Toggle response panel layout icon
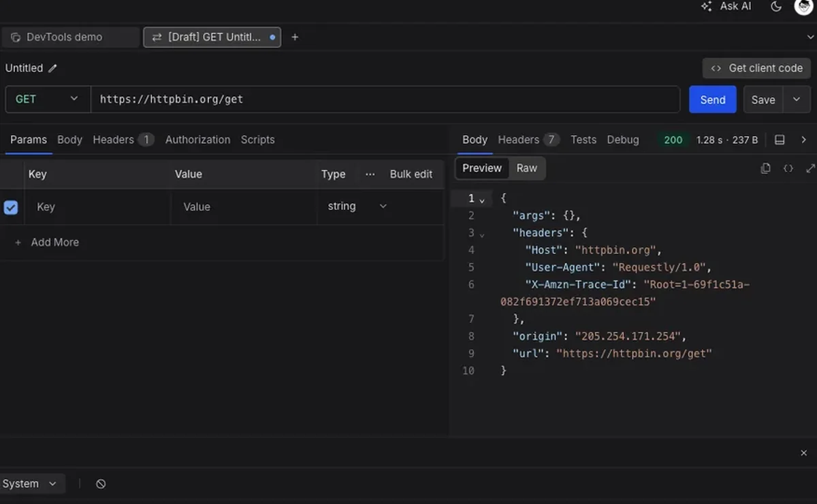 780,139
